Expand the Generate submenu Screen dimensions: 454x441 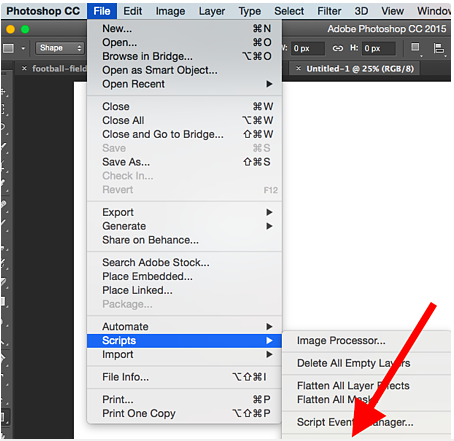pos(184,226)
